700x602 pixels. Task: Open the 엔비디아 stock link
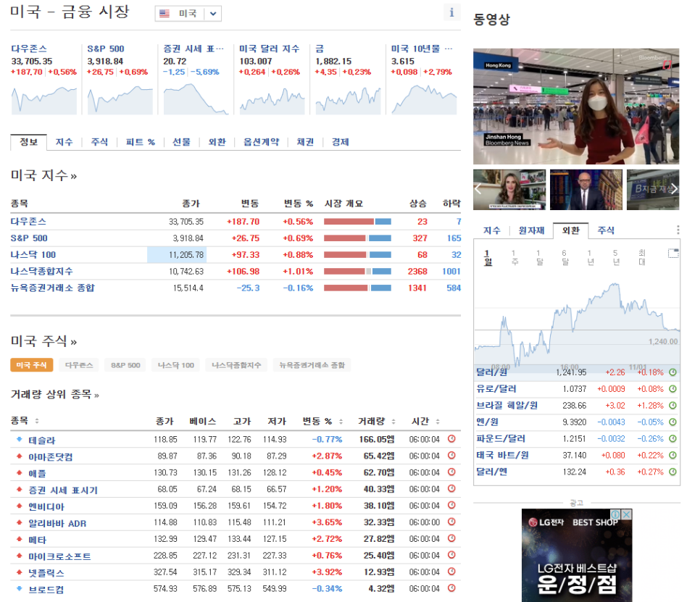(x=46, y=507)
